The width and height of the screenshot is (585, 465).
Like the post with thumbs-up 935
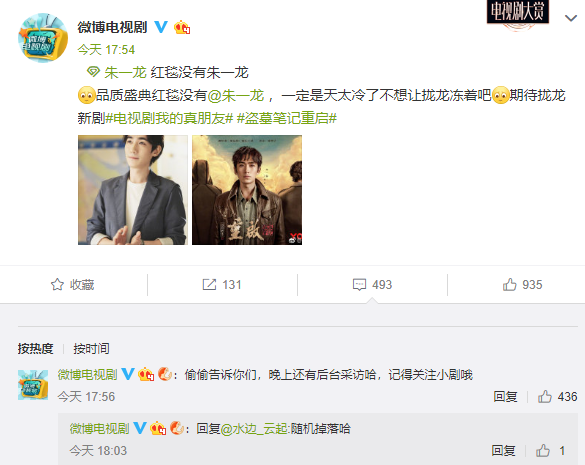(509, 284)
